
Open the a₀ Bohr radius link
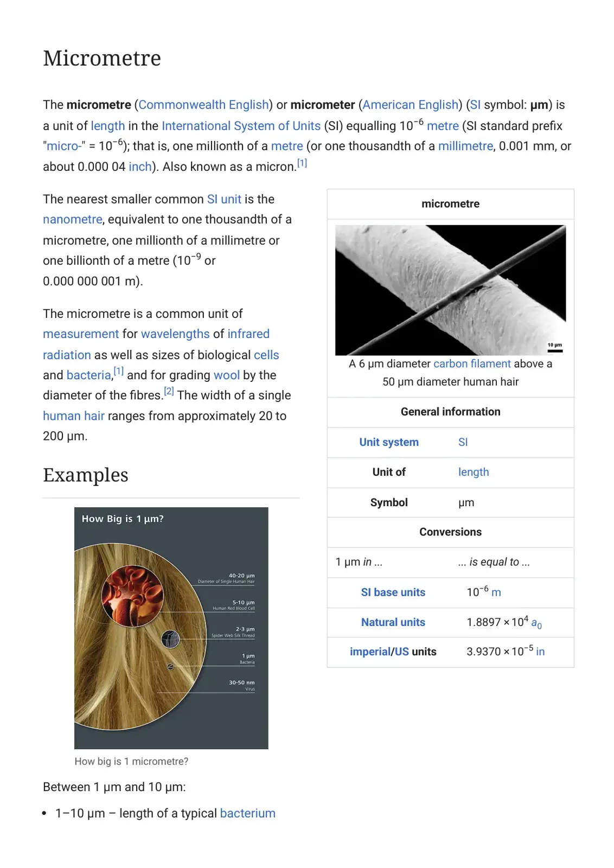(536, 623)
